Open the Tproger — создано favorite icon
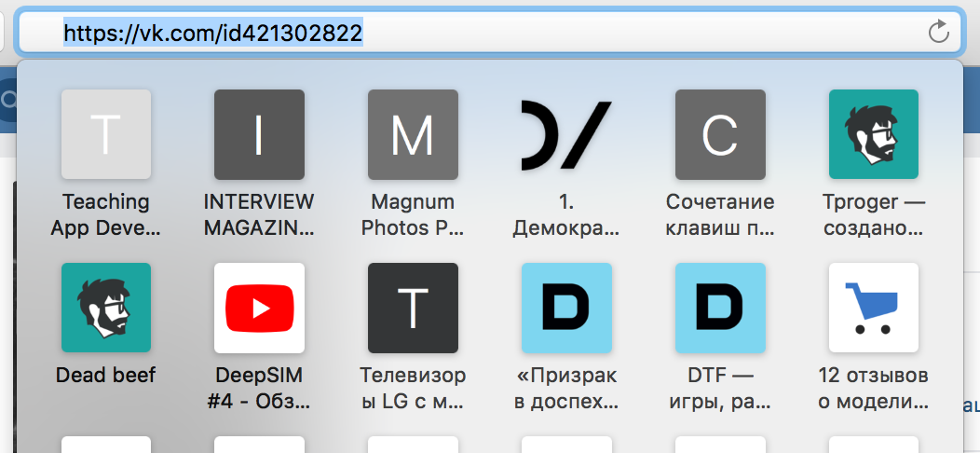The height and width of the screenshot is (453, 980). tap(874, 134)
